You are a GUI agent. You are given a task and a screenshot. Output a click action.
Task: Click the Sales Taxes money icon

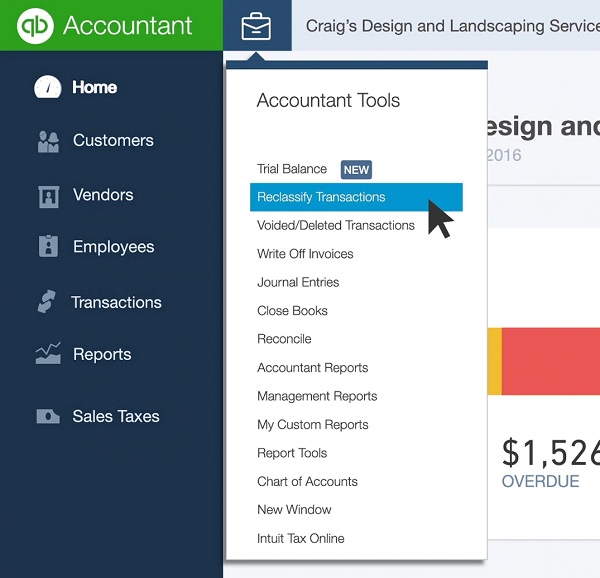pyautogui.click(x=48, y=416)
